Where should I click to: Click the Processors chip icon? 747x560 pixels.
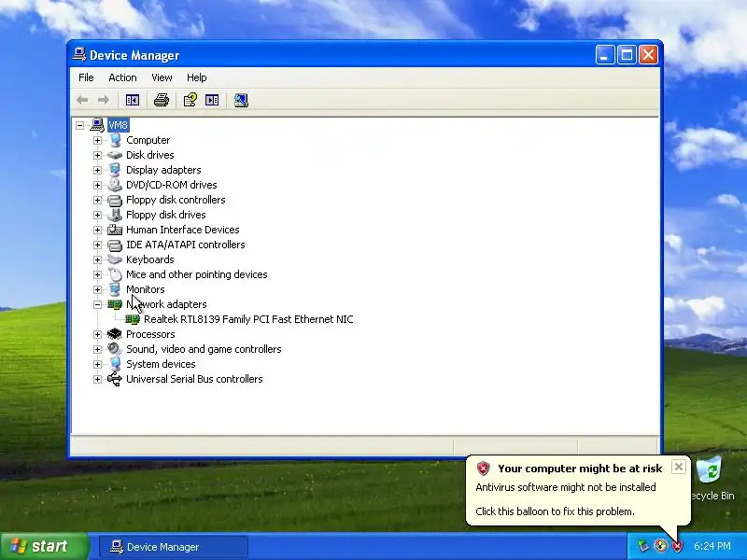pos(115,334)
